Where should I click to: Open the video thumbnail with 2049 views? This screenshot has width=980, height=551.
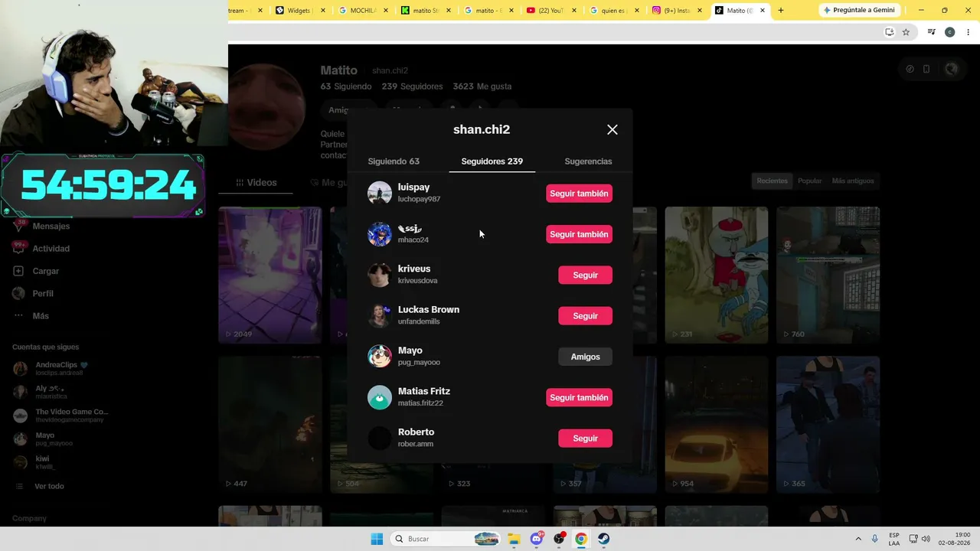[x=270, y=275]
